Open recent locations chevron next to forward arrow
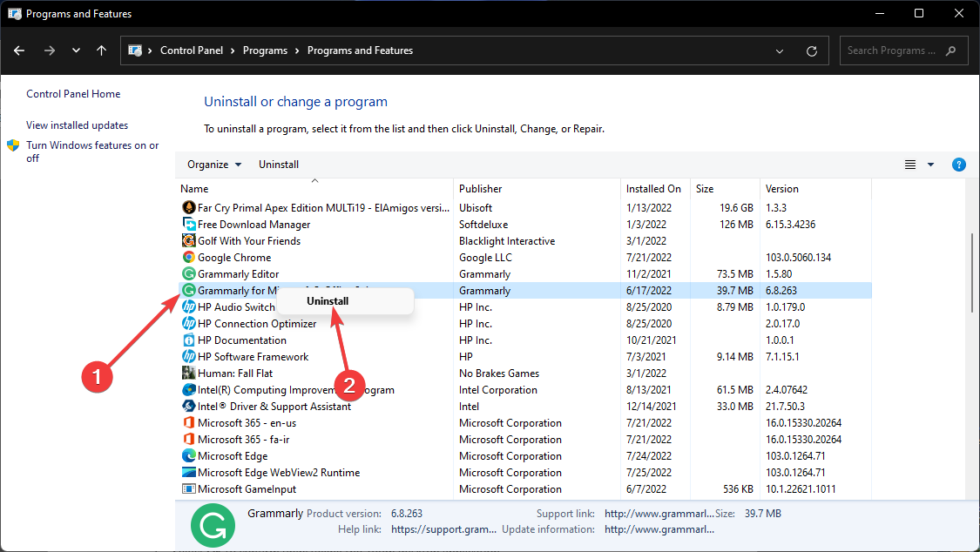Image resolution: width=980 pixels, height=552 pixels. tap(76, 50)
